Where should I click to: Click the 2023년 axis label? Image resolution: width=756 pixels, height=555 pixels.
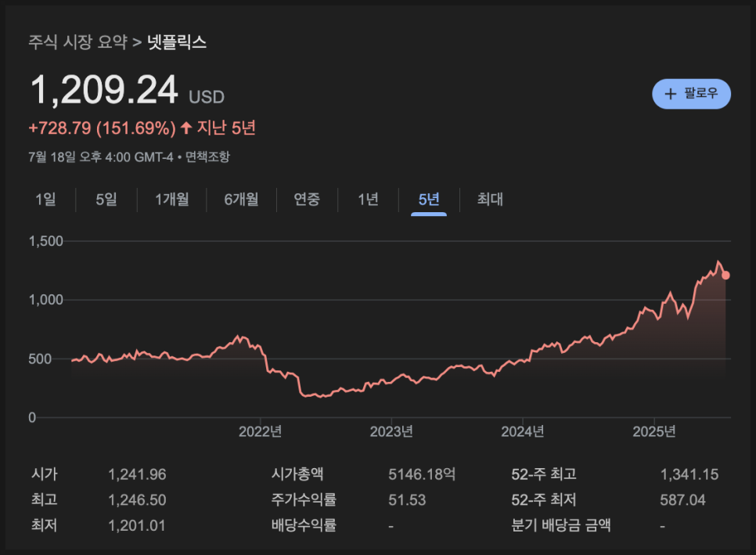[391, 431]
